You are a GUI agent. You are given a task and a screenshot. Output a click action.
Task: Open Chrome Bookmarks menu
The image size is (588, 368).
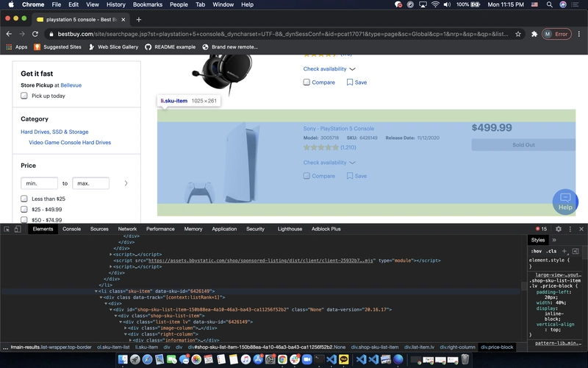(x=148, y=4)
